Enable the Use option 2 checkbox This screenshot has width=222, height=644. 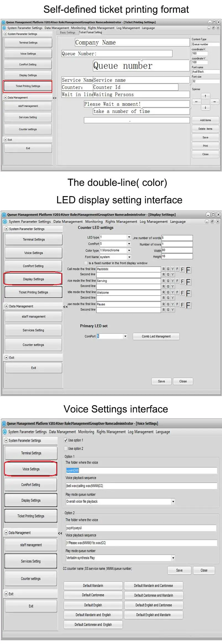[x=66, y=448]
